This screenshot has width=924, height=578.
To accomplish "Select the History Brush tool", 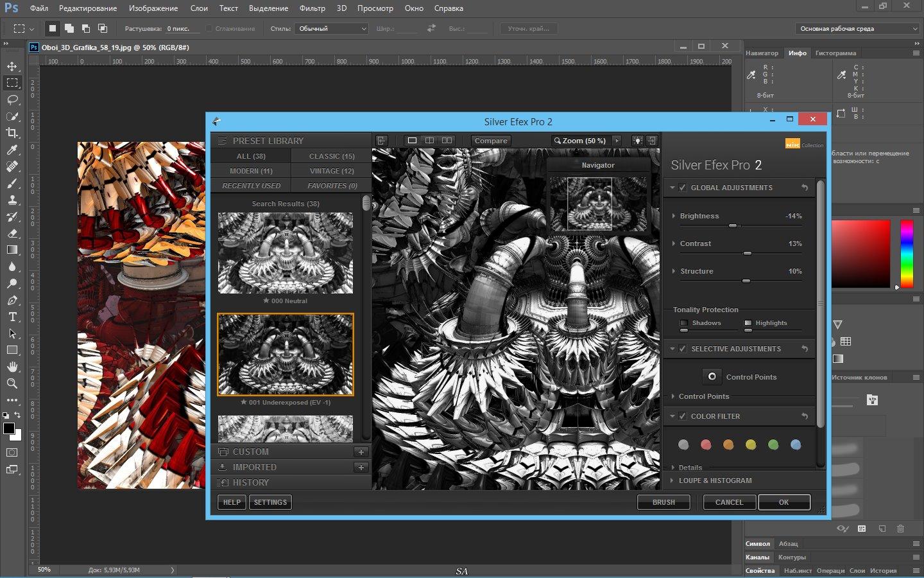I will [12, 216].
